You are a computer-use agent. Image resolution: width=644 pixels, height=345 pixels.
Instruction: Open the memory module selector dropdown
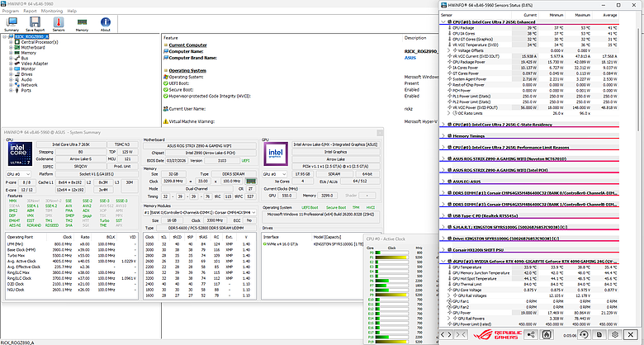(200, 213)
